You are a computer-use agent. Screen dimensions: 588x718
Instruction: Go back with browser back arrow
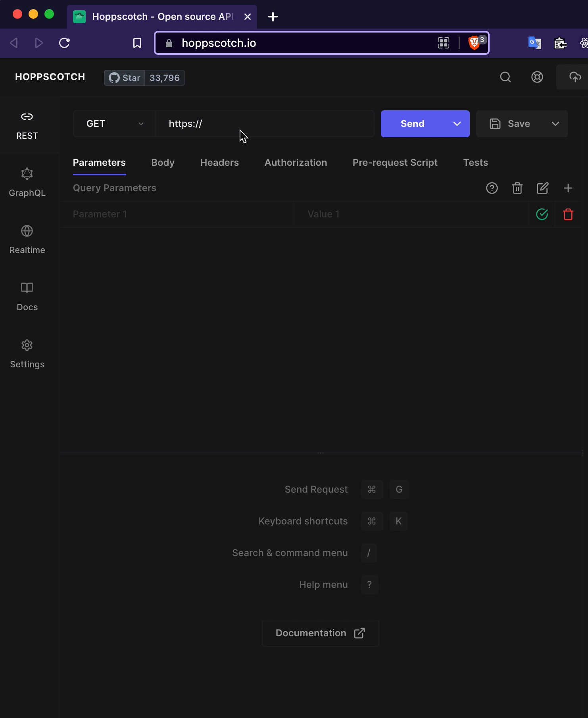click(14, 43)
